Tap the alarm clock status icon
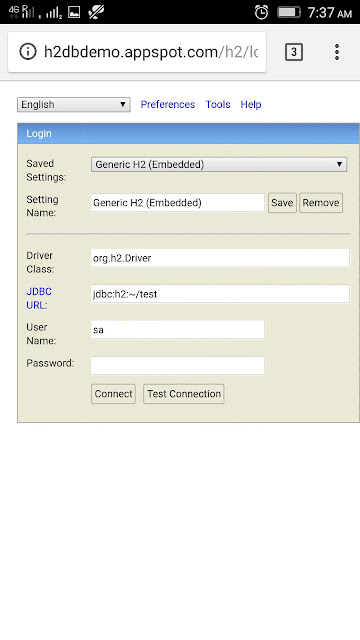The width and height of the screenshot is (360, 640). (261, 12)
